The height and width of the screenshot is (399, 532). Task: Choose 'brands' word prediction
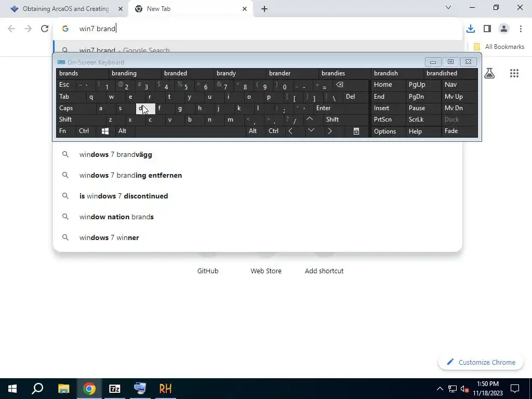point(82,73)
